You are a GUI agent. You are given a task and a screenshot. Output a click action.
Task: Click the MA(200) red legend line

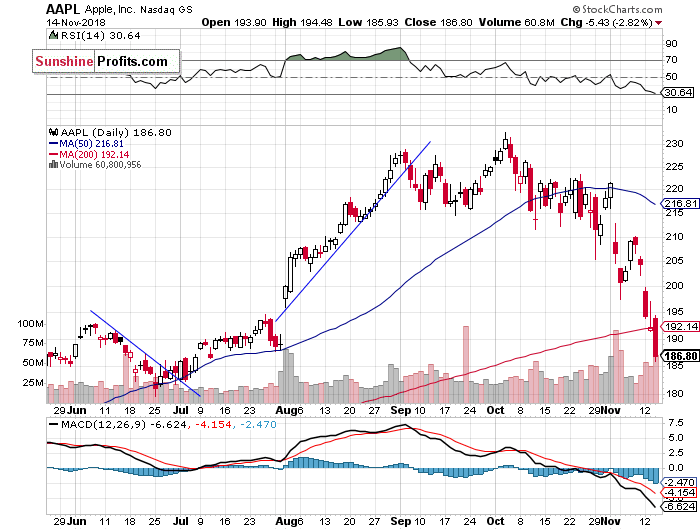click(x=54, y=154)
